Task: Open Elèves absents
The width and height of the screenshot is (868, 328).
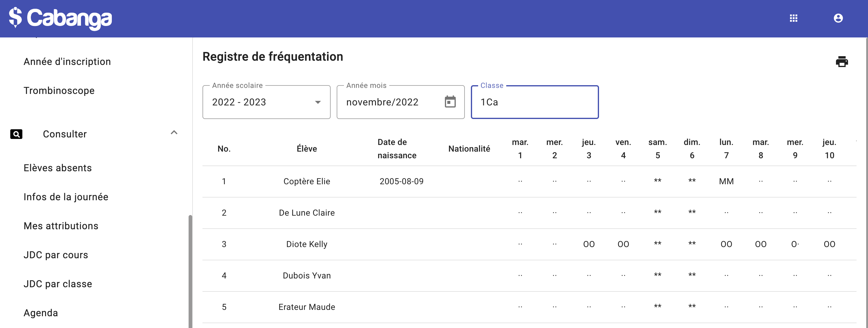Action: point(58,168)
